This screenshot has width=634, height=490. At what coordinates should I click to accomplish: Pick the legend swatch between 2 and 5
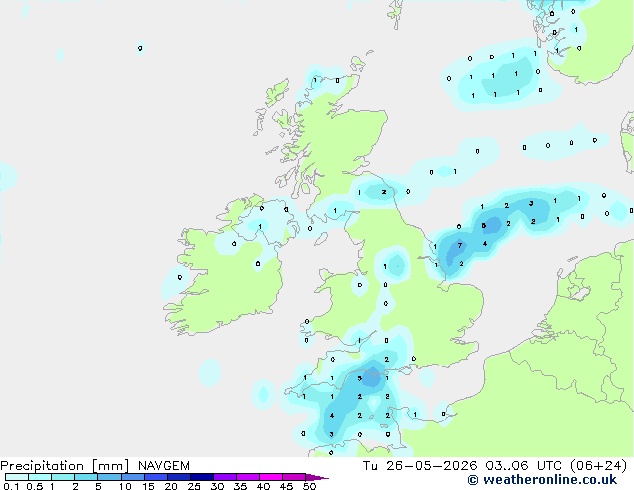click(x=86, y=477)
